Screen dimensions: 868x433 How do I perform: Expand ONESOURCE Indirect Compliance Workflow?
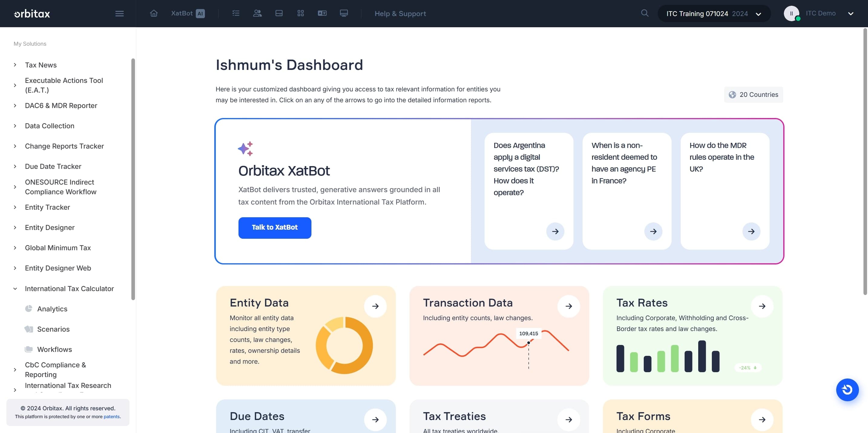15,187
